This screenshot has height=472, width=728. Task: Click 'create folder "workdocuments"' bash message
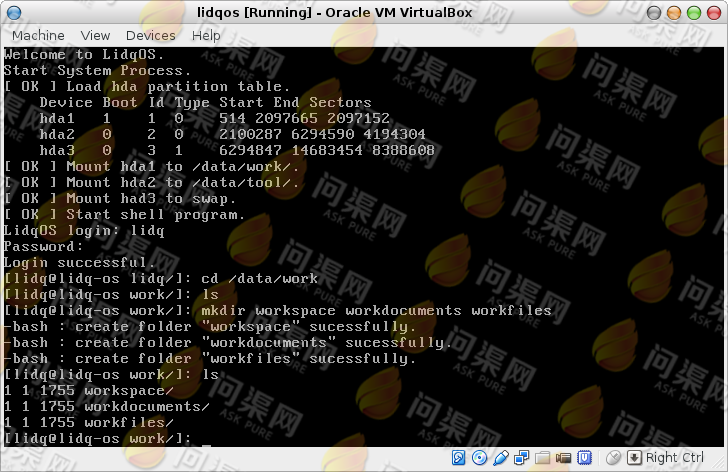pos(228,343)
